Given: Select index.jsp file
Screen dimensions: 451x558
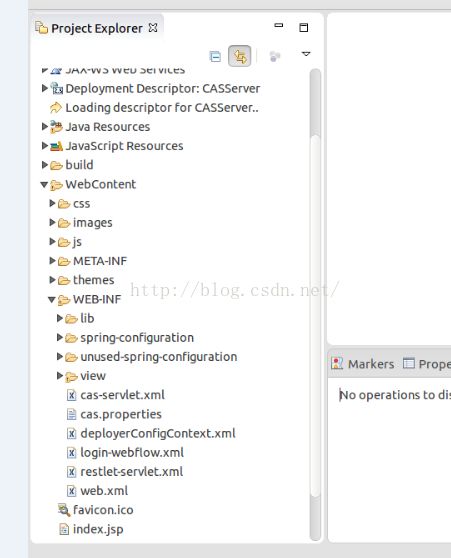Looking at the screenshot, I should [98, 530].
